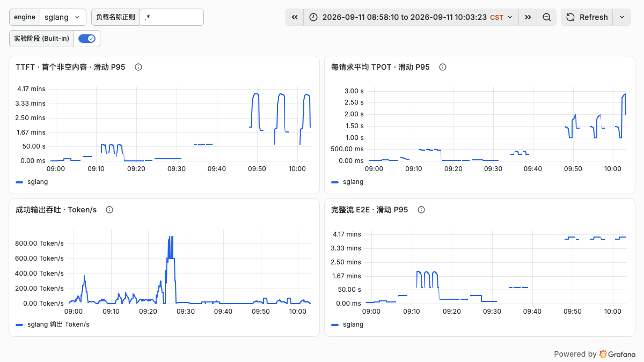Click the 每请求平均 TPOT · 滑动 P95 title
Viewport: 644px width, 362px height.
point(380,67)
